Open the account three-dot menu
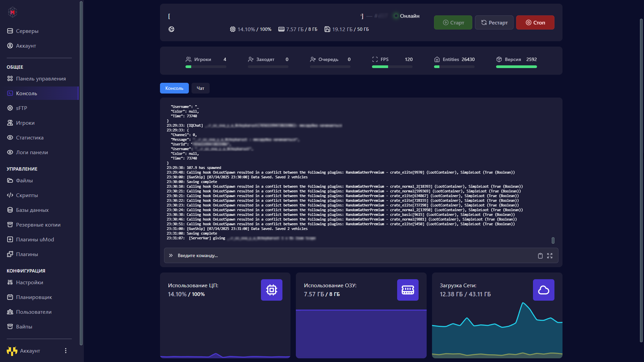 click(x=66, y=351)
